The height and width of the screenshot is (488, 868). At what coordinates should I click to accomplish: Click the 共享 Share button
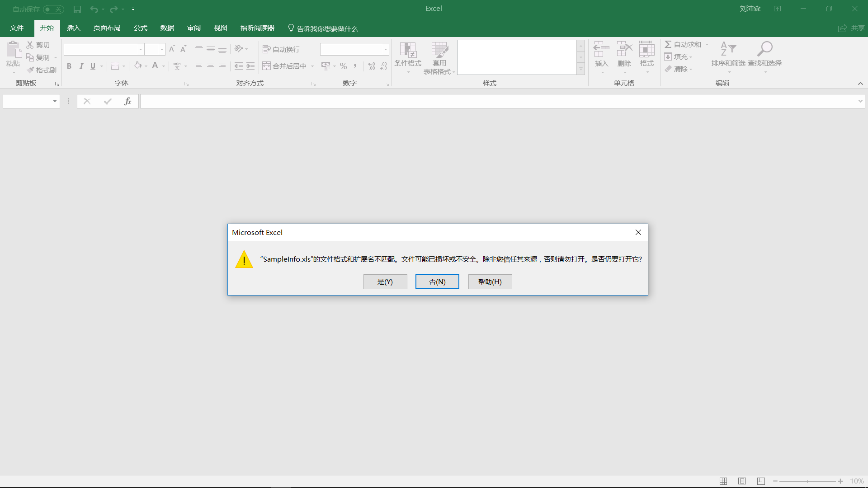tap(851, 28)
